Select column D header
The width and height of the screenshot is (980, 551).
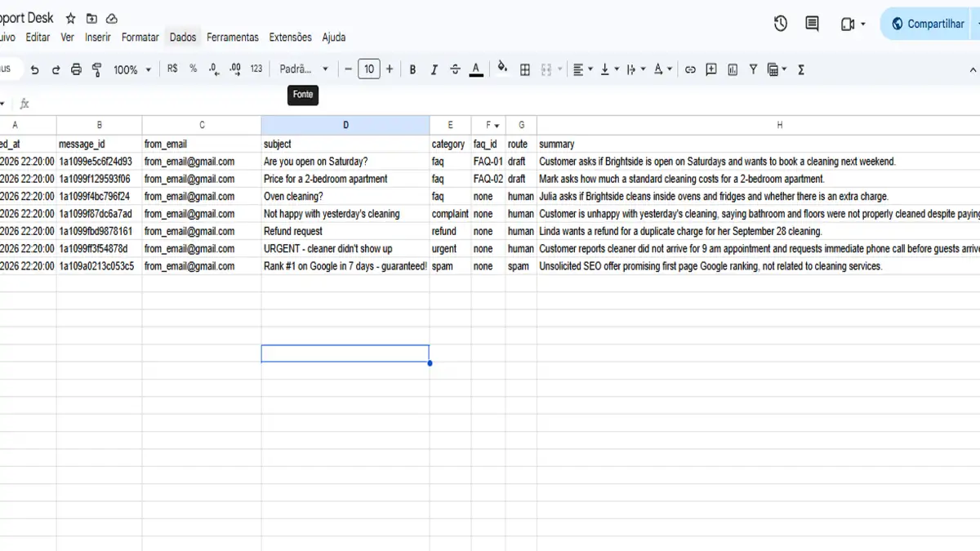pyautogui.click(x=345, y=125)
